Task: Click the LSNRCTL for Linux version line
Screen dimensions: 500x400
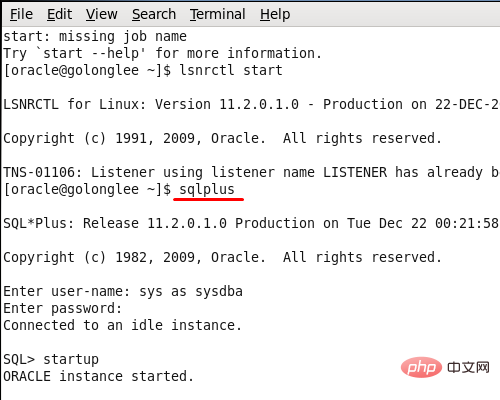Action: click(251, 104)
